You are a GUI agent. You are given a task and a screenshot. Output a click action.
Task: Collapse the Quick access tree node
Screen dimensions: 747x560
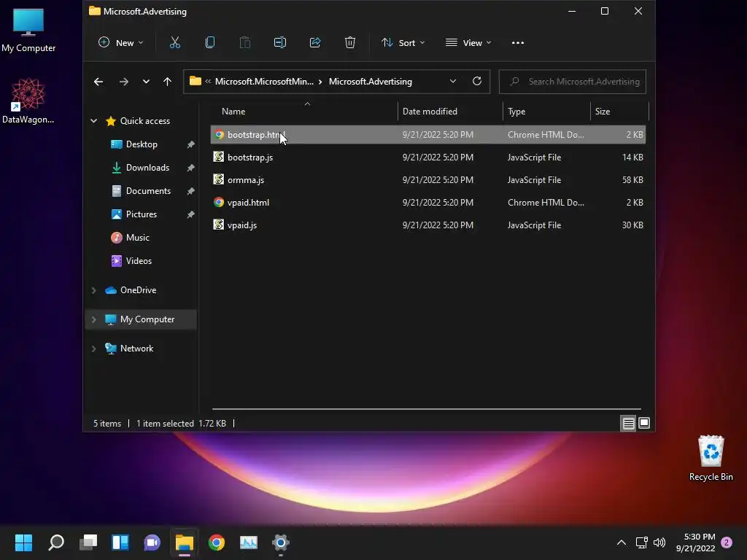coord(94,121)
